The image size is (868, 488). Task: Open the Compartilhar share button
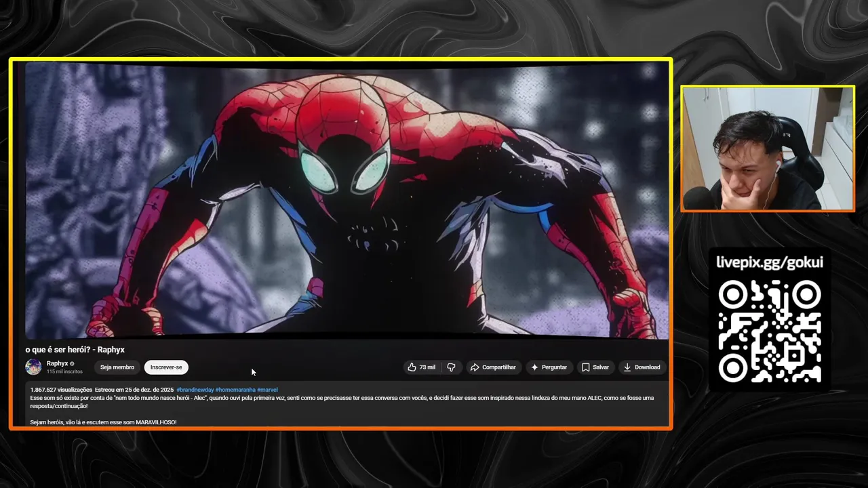(x=493, y=367)
